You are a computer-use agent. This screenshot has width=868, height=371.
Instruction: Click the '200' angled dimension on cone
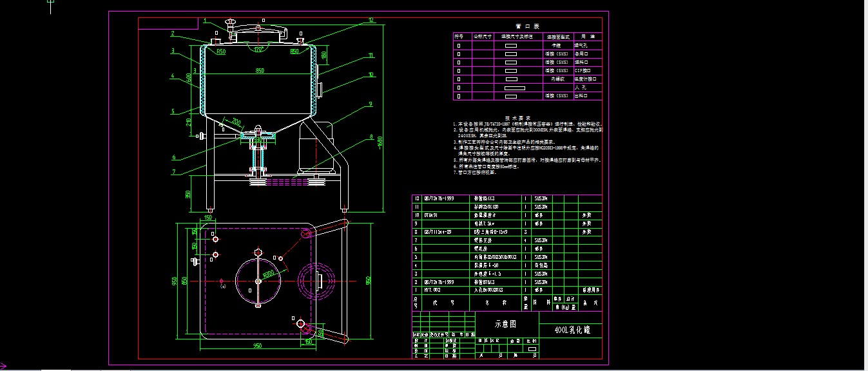[235, 122]
